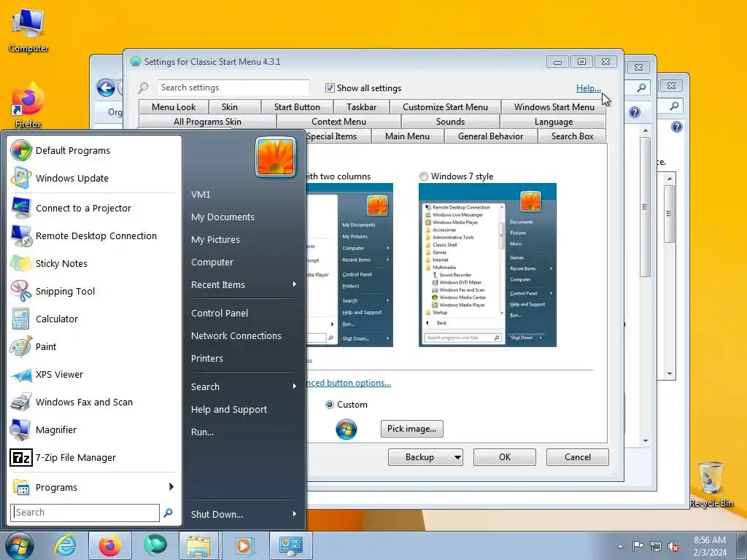The image size is (747, 560).
Task: Open the Help... link
Action: [x=589, y=88]
